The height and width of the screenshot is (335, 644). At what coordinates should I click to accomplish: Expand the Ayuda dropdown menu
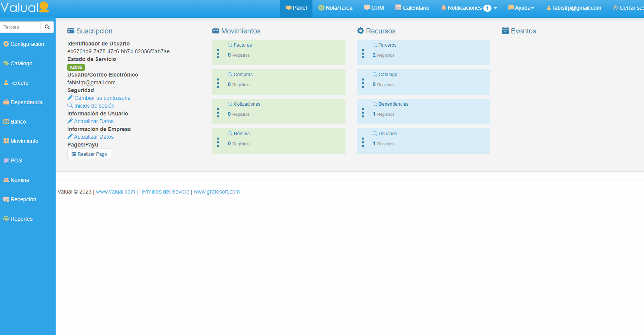pos(521,8)
